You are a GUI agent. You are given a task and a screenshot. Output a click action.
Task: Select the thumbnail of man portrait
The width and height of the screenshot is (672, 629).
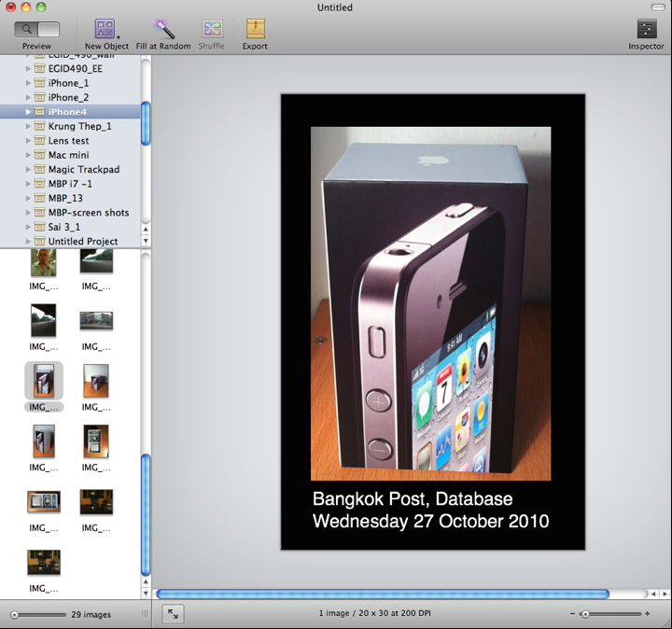point(43,262)
